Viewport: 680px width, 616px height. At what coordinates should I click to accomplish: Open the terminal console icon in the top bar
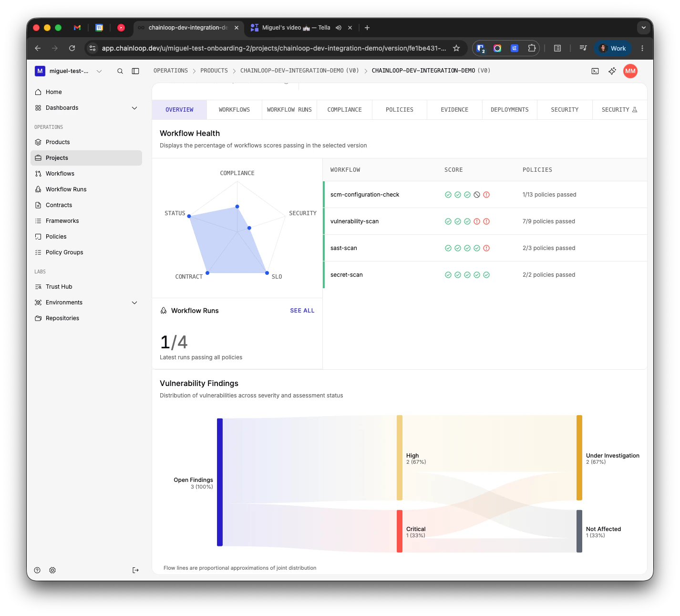(595, 71)
